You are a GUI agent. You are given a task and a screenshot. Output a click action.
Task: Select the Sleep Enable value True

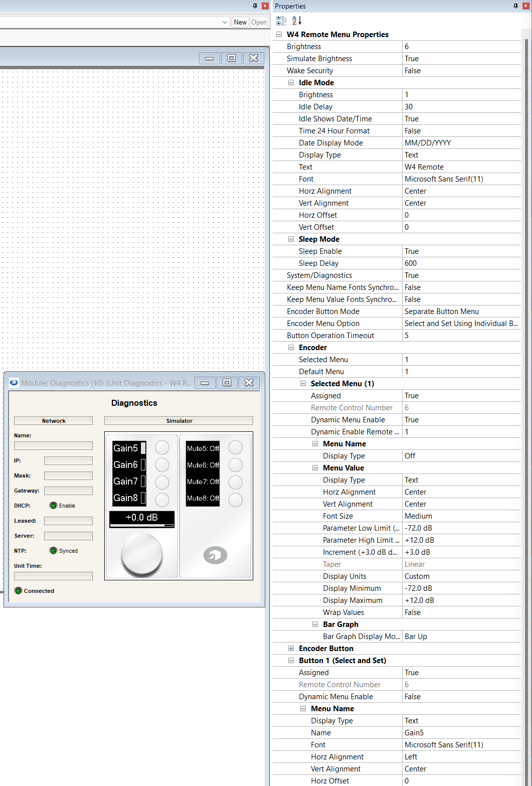point(461,251)
